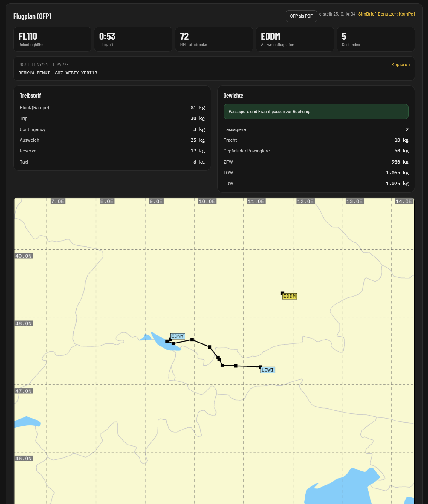428x504 pixels.
Task: Click the EDNY airport label on map
Action: (178, 336)
